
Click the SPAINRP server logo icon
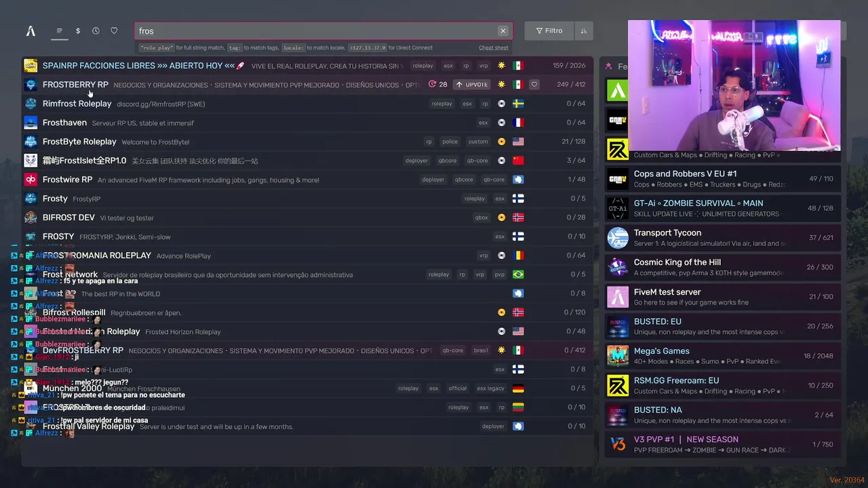click(31, 66)
